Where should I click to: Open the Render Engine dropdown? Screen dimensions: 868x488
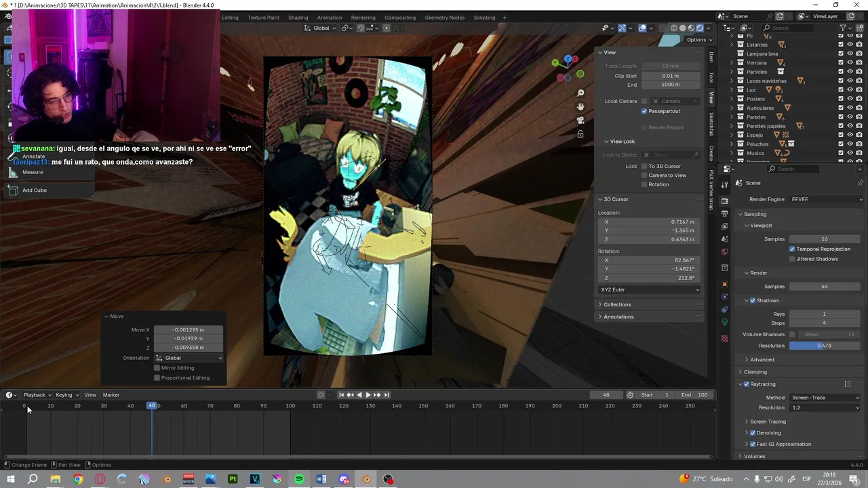pyautogui.click(x=827, y=199)
